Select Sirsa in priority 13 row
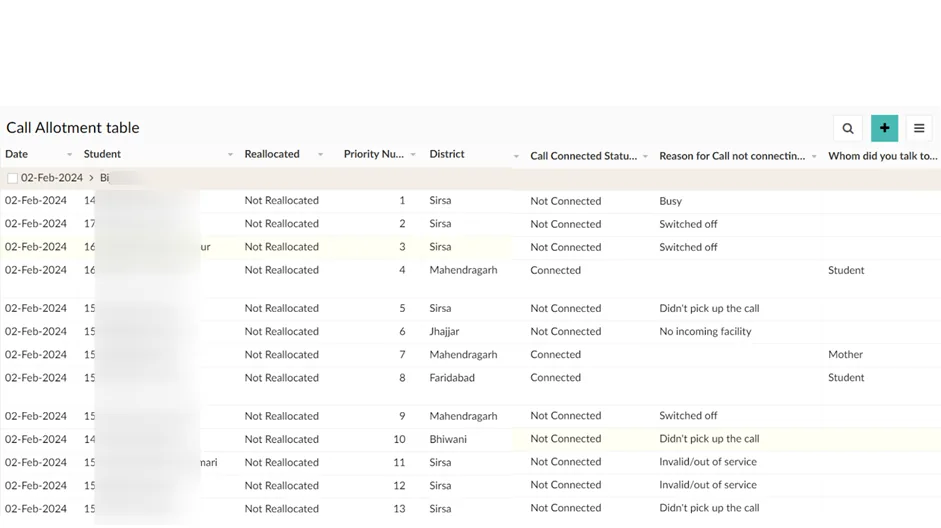 point(440,509)
